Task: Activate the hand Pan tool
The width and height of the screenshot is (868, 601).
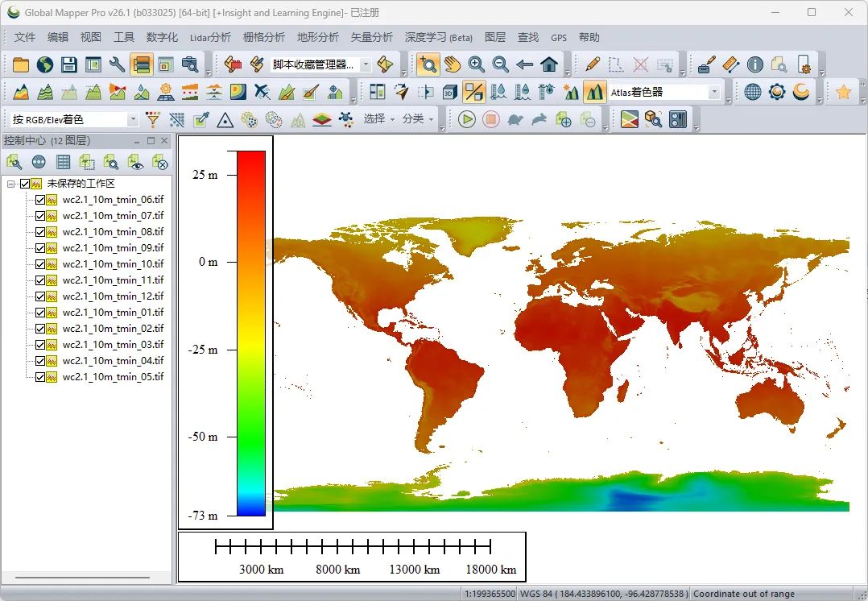Action: [453, 64]
